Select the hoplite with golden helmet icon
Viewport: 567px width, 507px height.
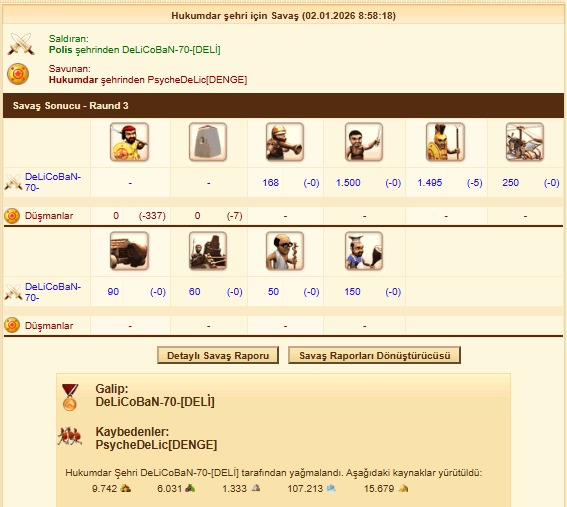point(445,142)
